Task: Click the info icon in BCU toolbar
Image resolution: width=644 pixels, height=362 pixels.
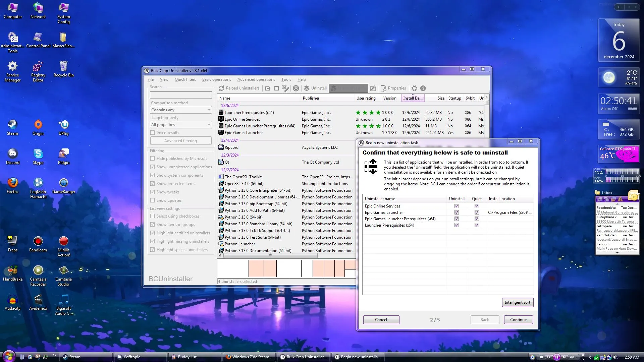Action: (423, 88)
